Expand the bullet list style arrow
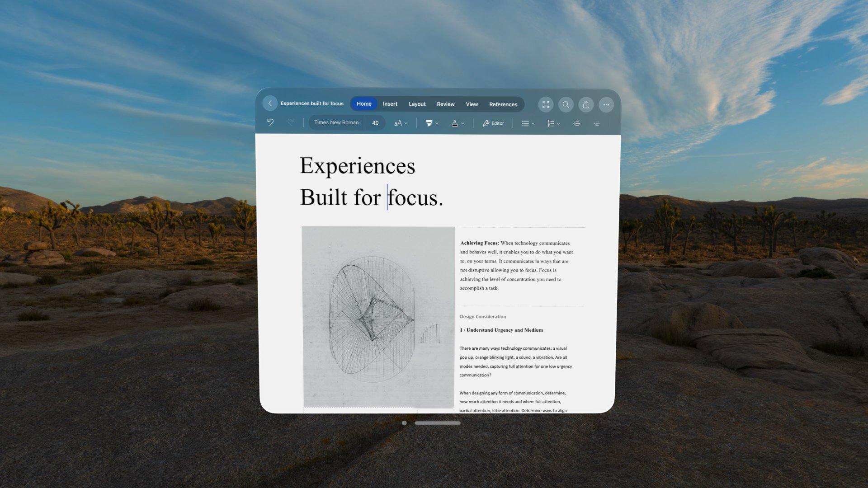This screenshot has width=868, height=488. point(533,124)
